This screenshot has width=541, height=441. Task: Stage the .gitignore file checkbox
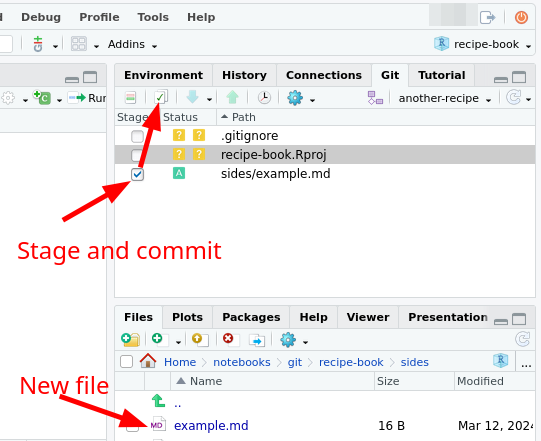pyautogui.click(x=137, y=136)
